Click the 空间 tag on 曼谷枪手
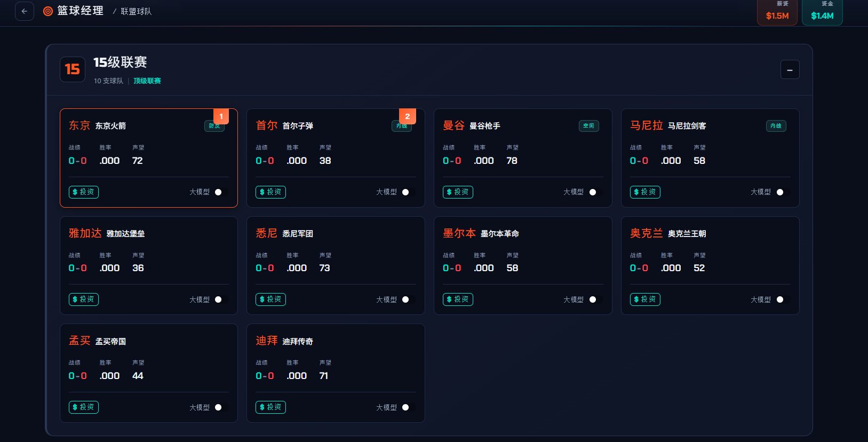 tap(589, 126)
